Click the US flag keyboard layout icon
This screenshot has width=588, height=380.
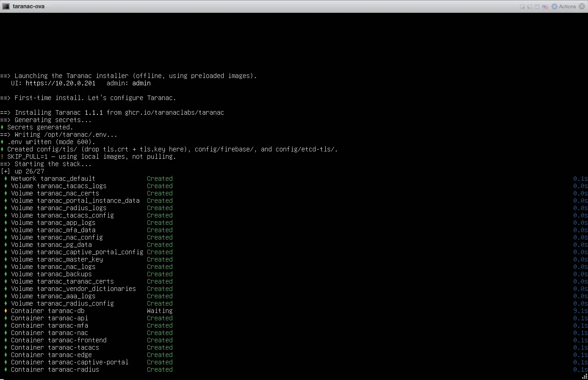coord(545,6)
